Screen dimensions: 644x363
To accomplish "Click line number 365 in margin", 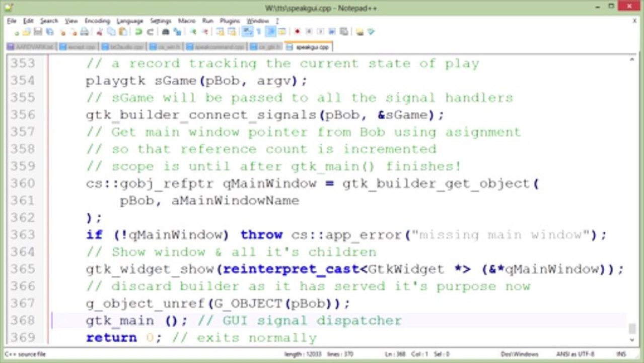I will coord(23,269).
